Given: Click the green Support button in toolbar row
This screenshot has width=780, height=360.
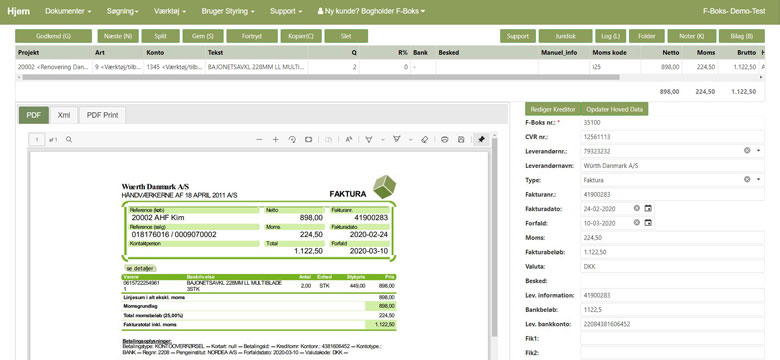Looking at the screenshot, I should click(x=518, y=36).
